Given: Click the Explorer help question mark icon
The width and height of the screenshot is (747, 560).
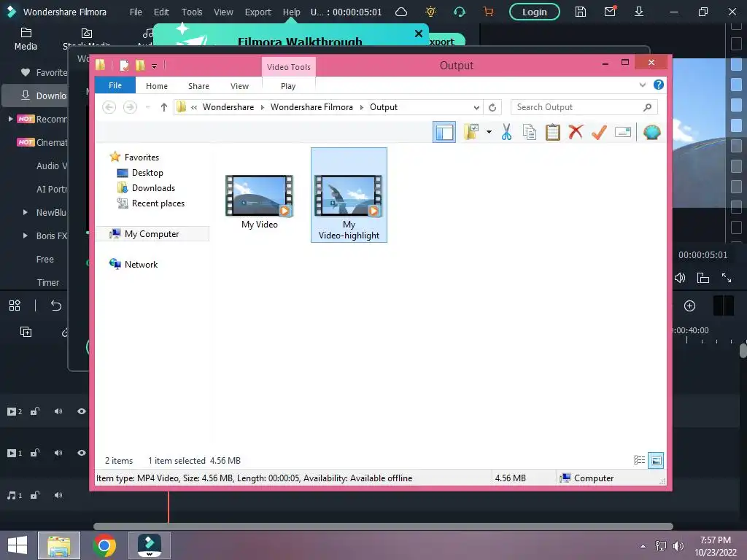Looking at the screenshot, I should [659, 85].
